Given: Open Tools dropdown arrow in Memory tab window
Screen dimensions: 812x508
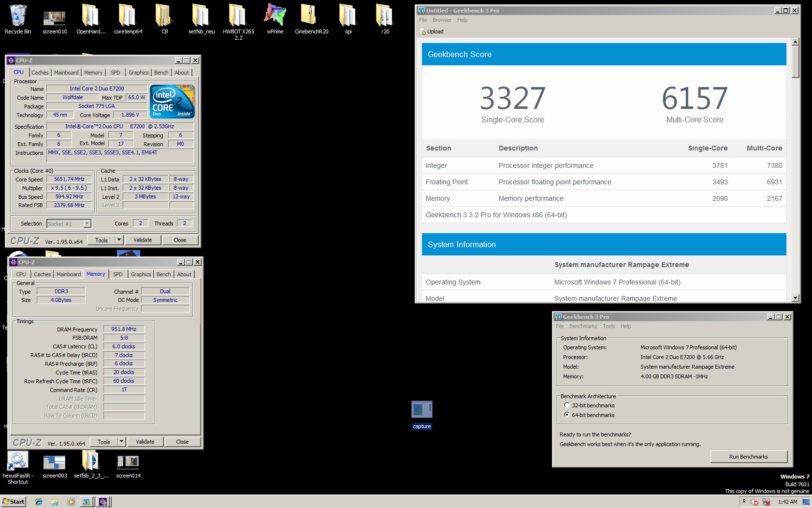Looking at the screenshot, I should click(x=122, y=442).
